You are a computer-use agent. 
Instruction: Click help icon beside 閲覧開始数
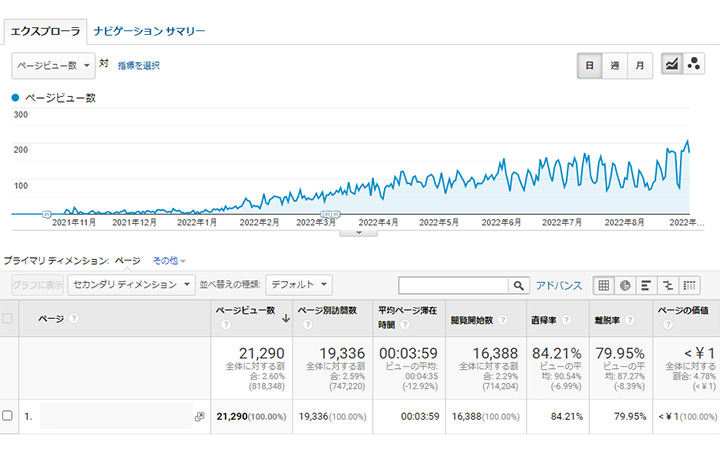[x=503, y=320]
